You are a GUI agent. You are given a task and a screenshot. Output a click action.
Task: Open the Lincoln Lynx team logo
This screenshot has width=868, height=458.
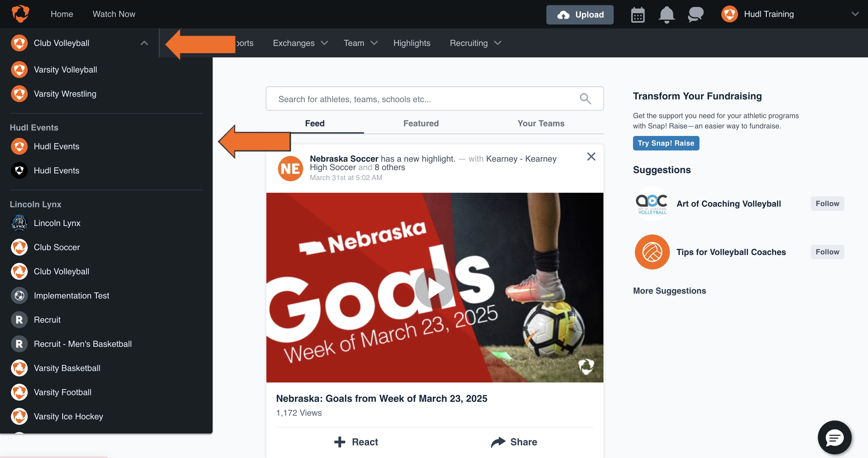[19, 223]
